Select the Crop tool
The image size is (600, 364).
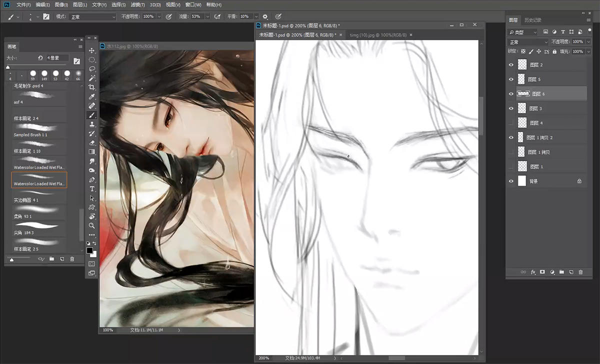92,87
